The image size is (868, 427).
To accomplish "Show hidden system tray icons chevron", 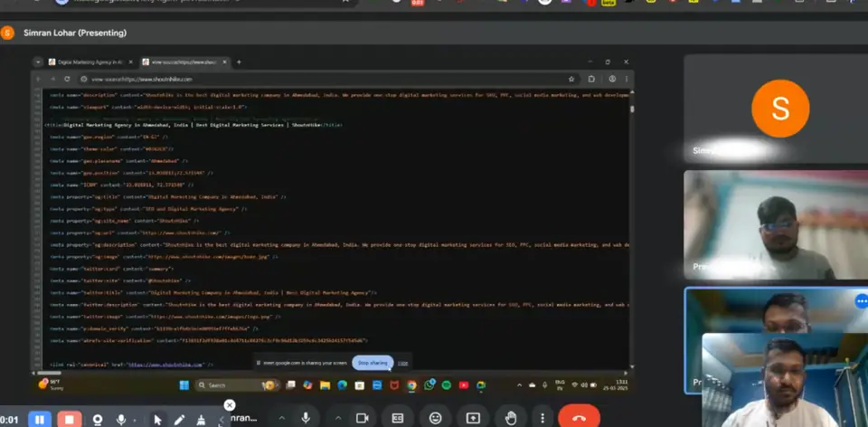I will (x=519, y=384).
